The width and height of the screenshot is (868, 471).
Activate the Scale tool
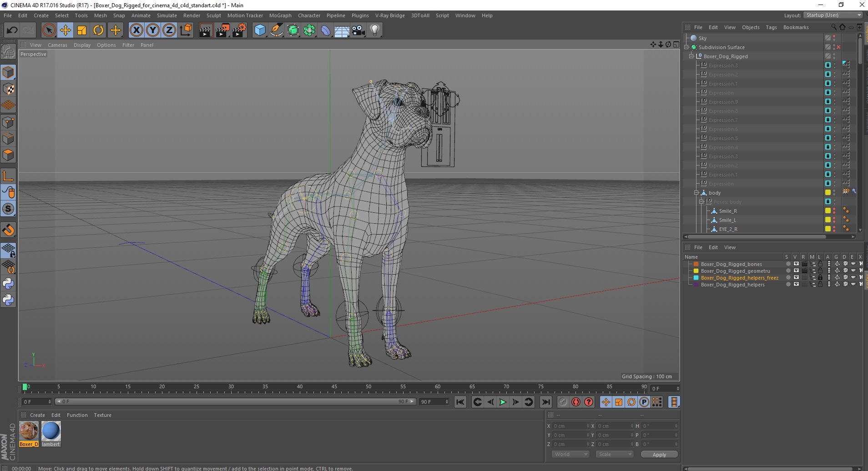(x=82, y=30)
